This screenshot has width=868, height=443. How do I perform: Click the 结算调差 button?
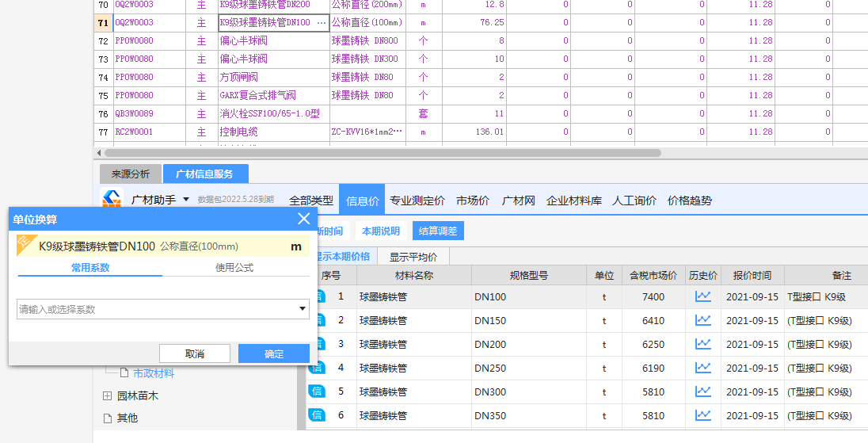[x=438, y=231]
